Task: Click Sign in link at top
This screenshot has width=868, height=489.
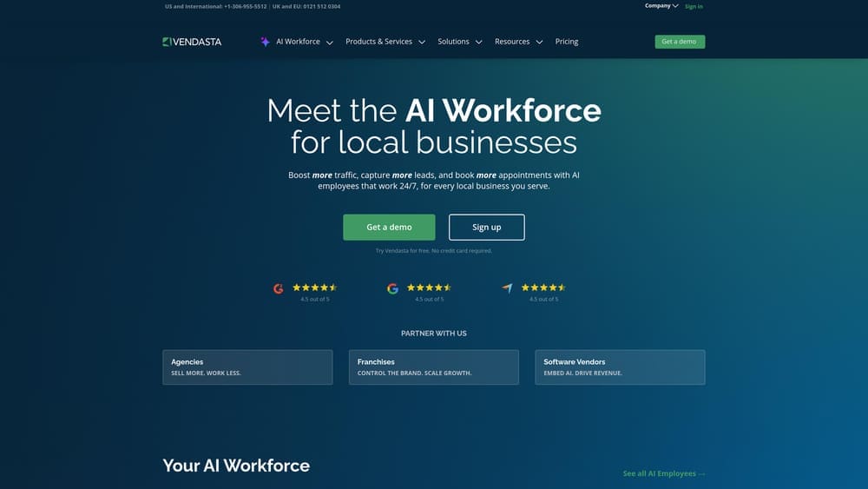Action: [x=694, y=7]
